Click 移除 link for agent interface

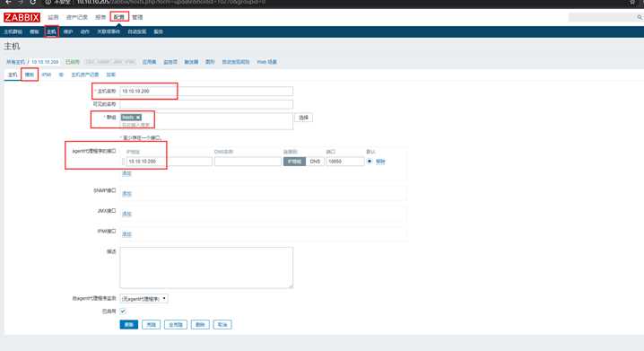(x=380, y=162)
